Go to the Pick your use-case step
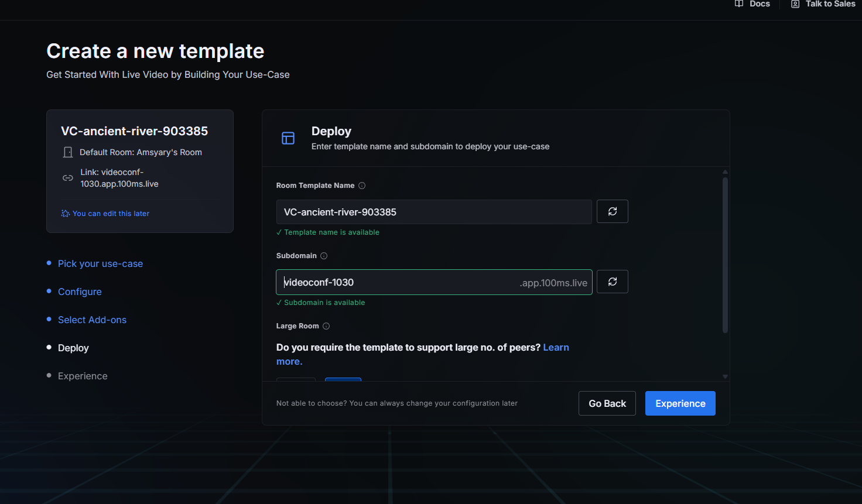Screen dimensions: 862x504 [x=100, y=263]
